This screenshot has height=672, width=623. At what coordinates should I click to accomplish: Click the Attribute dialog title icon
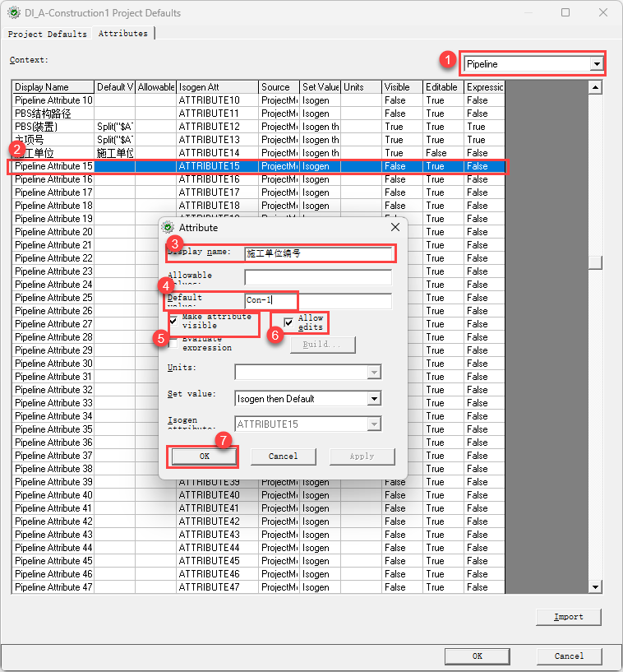click(x=168, y=227)
